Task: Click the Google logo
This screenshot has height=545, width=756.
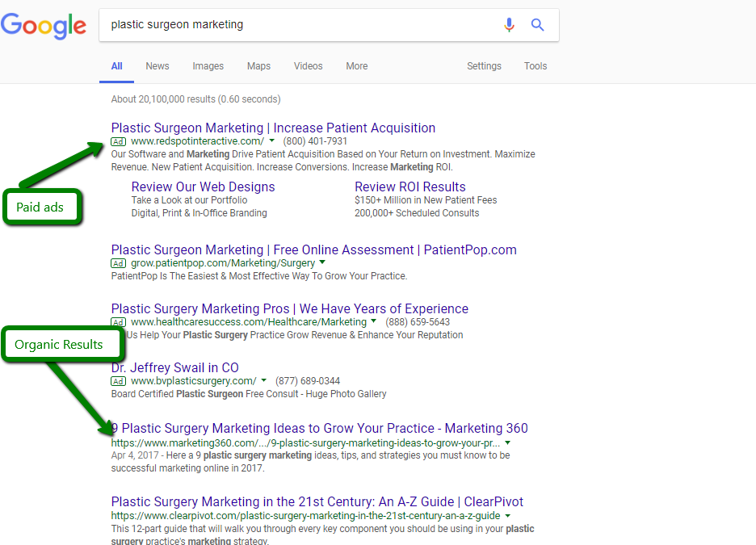Action: pos(44,26)
